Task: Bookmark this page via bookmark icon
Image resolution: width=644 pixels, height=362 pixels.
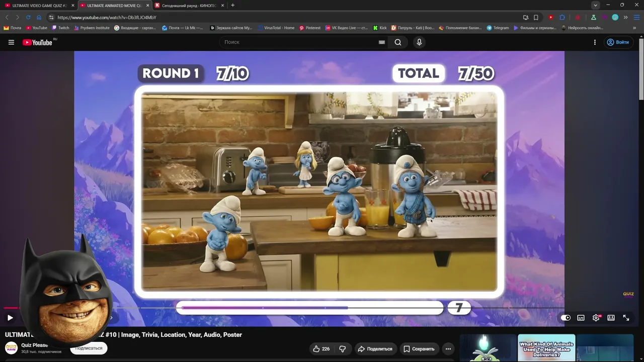Action: tap(536, 17)
